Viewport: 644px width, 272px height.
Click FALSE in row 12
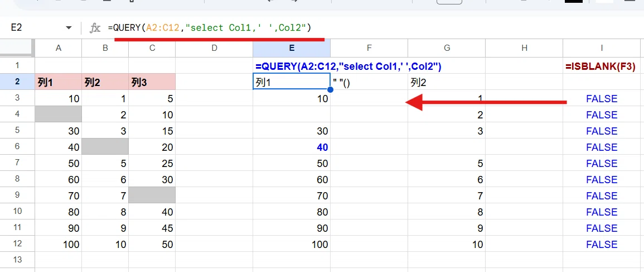[602, 244]
